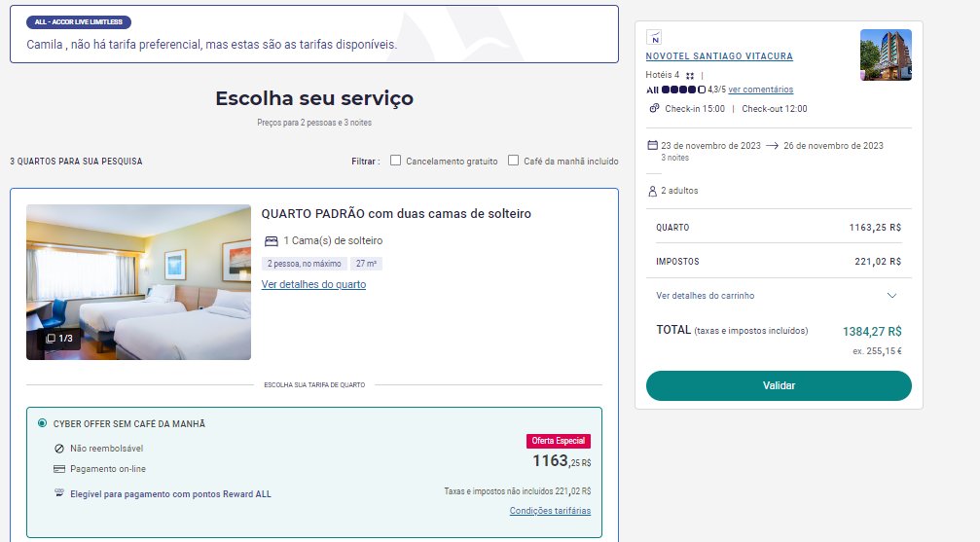The width and height of the screenshot is (980, 542).
Task: Click the arrow icon between the stay dates
Action: 772,146
